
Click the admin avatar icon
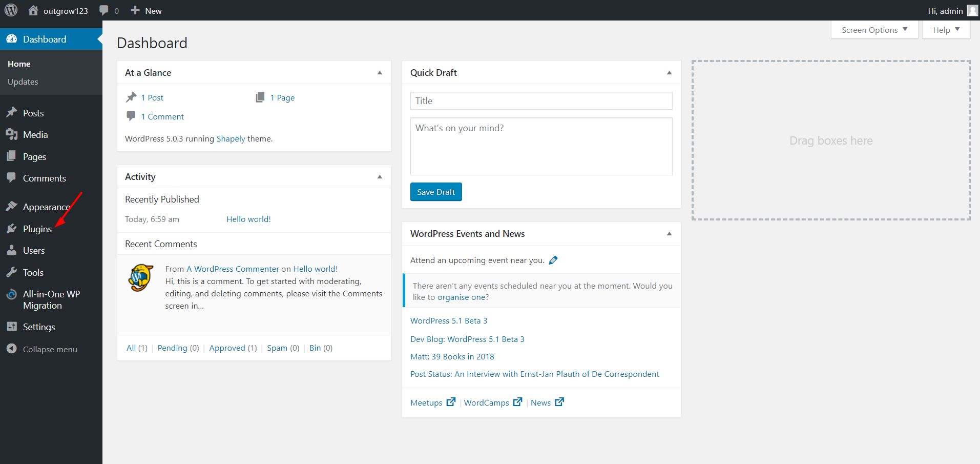[972, 11]
